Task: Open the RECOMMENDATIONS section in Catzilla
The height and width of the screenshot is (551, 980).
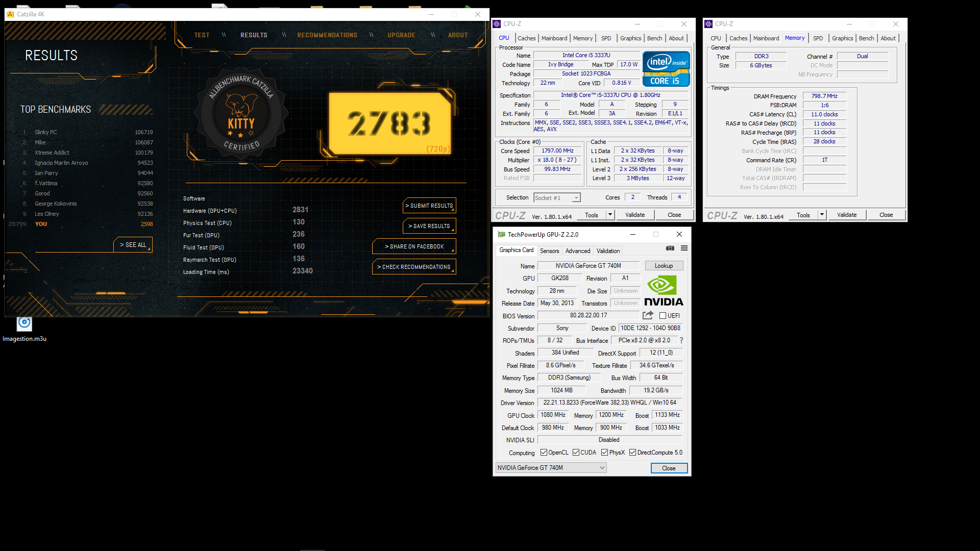Action: [x=327, y=35]
